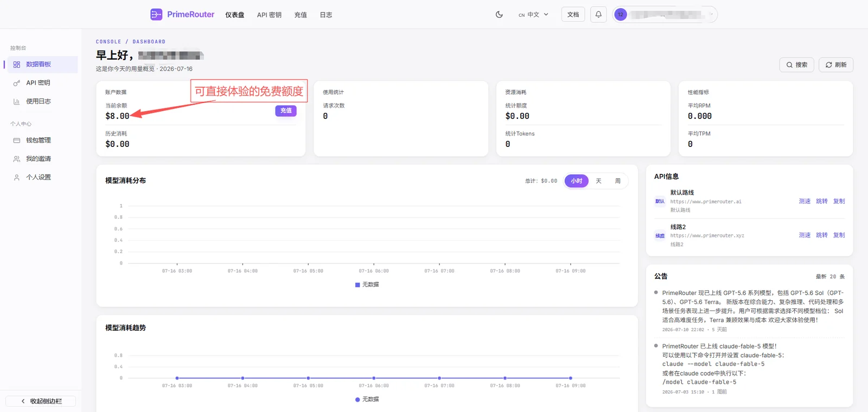Screen dimensions: 868x412
Task: Click the 07-16 03:00 point on 模型消耗趋势
Action: [177, 378]
